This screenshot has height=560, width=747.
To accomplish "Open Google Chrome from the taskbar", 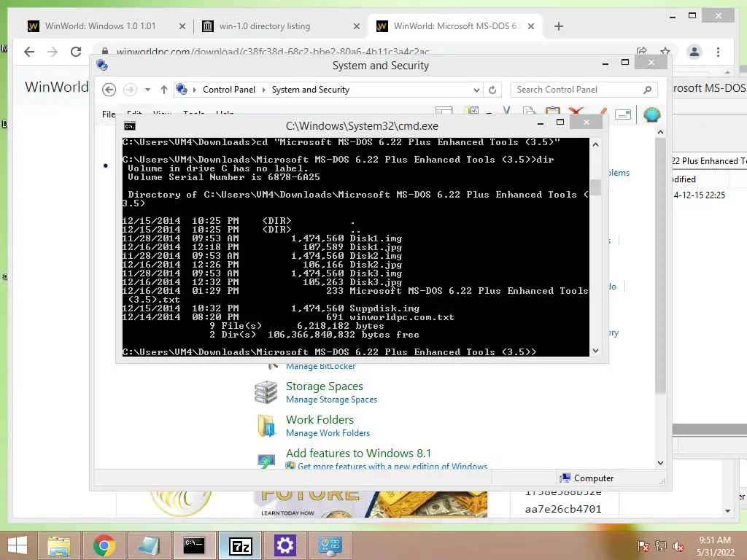I will pyautogui.click(x=104, y=545).
